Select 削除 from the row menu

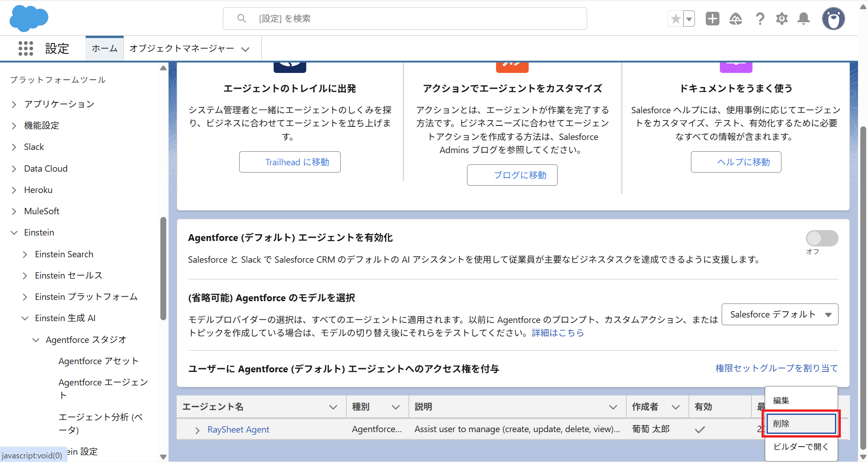point(800,424)
